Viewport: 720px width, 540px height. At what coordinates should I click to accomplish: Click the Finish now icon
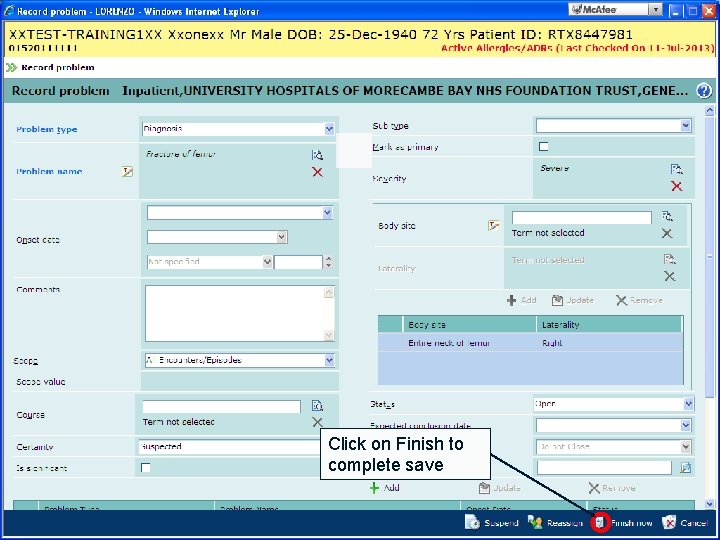(x=600, y=523)
